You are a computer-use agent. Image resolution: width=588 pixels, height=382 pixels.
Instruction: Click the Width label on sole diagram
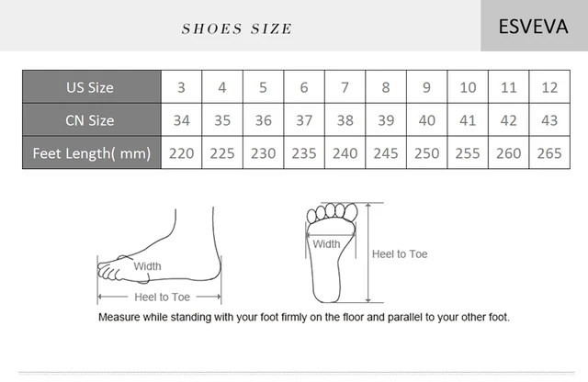(326, 244)
